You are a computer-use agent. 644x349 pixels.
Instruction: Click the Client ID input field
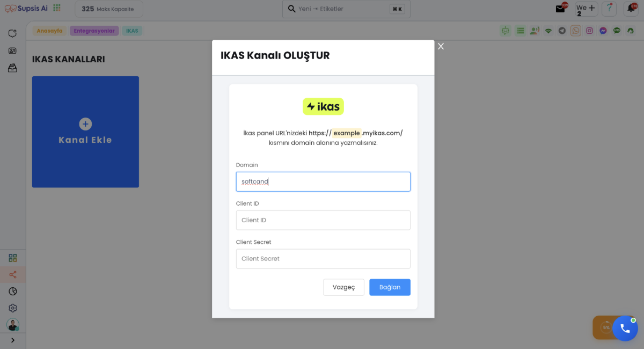(x=323, y=220)
